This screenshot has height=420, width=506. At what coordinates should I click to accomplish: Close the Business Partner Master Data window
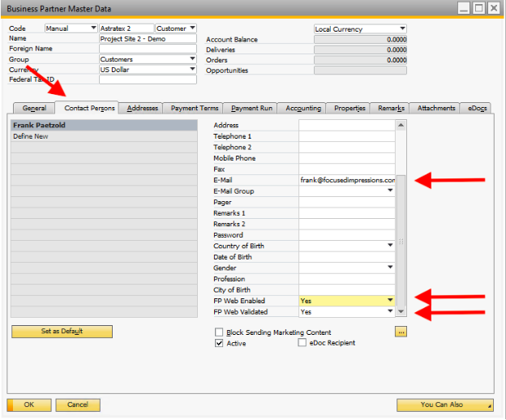point(493,8)
